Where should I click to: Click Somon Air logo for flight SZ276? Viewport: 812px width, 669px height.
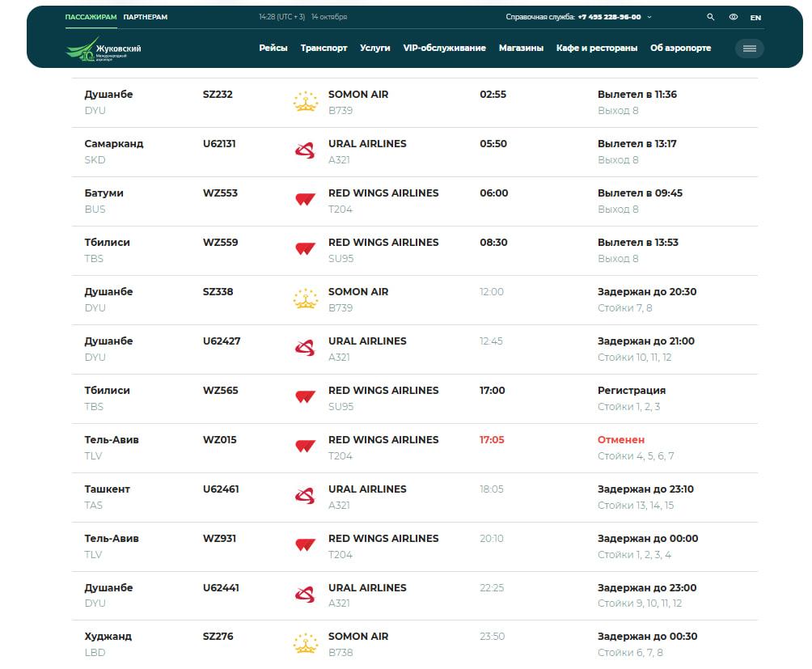tap(306, 643)
